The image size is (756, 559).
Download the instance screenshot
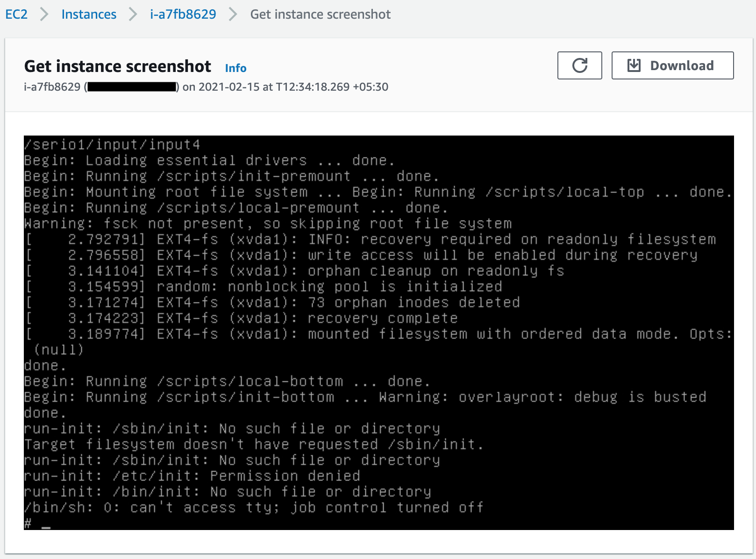pos(672,65)
